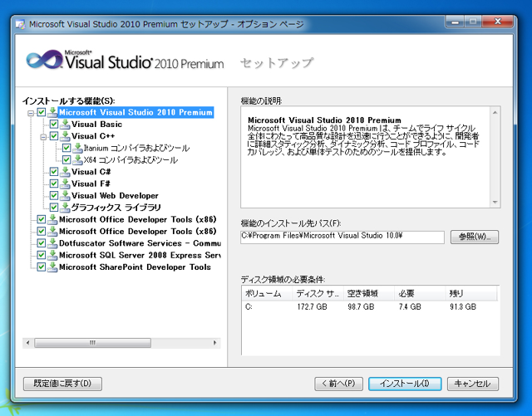The image size is (532, 416).
Task: Select the Visual Basic tree item label
Action: [96, 125]
